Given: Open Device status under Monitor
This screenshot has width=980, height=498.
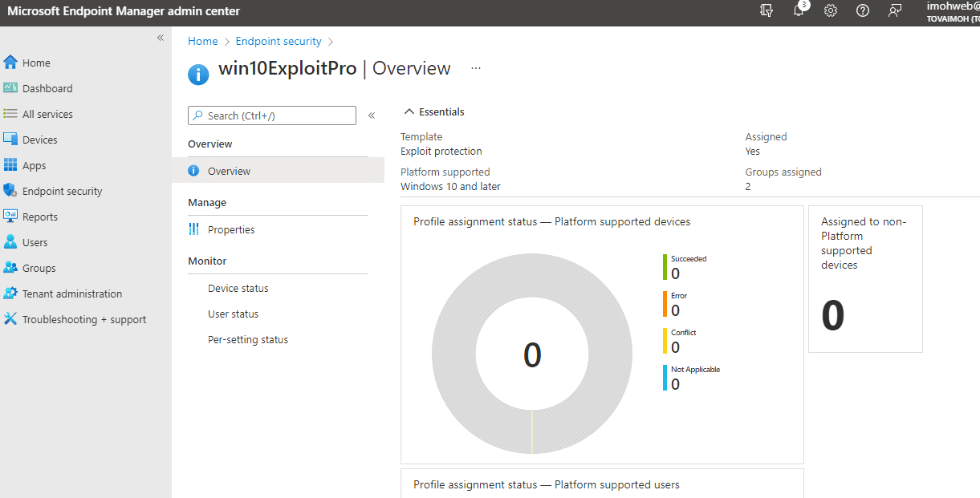Looking at the screenshot, I should click(238, 288).
